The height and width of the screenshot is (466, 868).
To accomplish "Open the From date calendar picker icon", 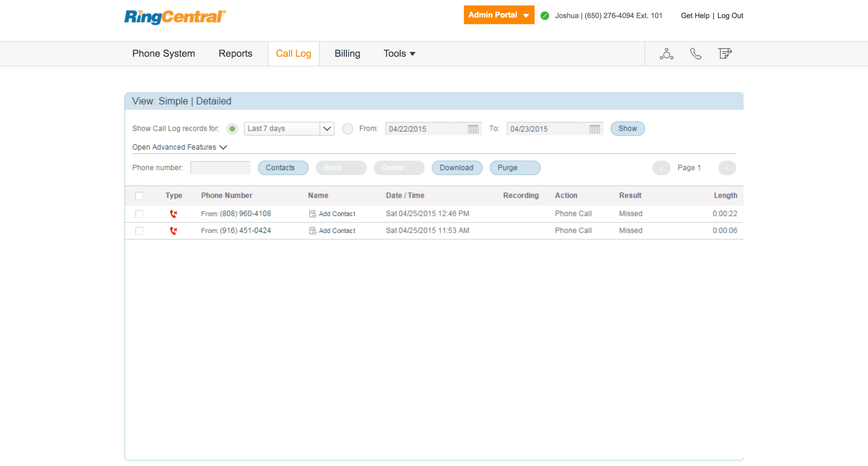I will [473, 129].
